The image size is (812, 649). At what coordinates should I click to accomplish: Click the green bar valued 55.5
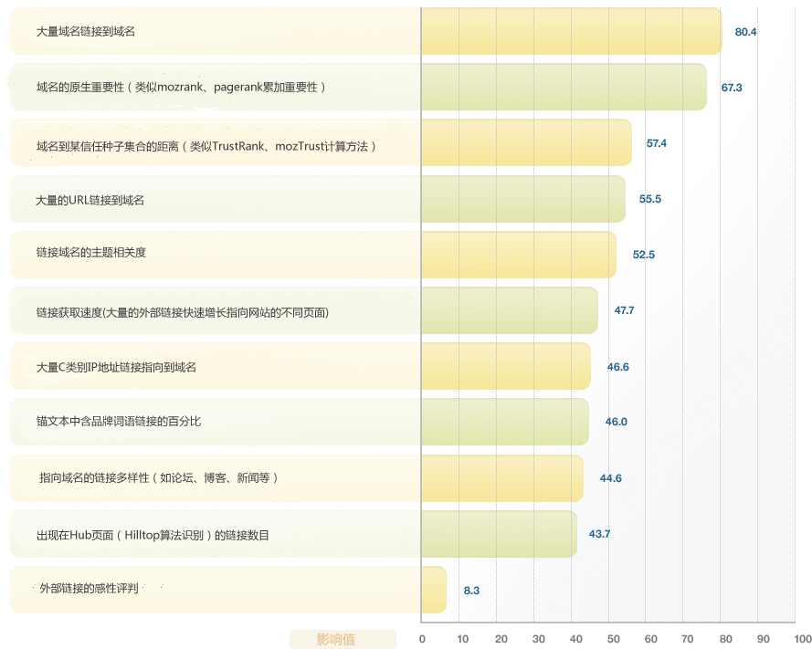pyautogui.click(x=523, y=199)
